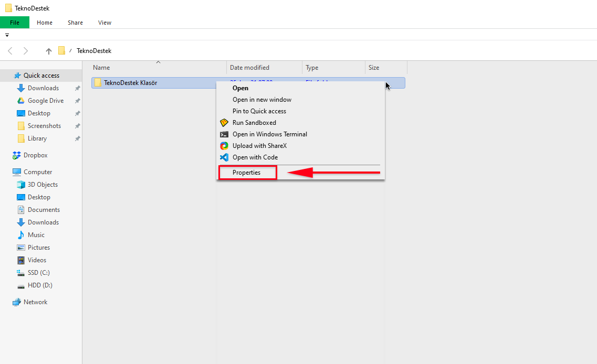Click TeknoDestek in the address bar
The width and height of the screenshot is (597, 364).
coord(94,50)
